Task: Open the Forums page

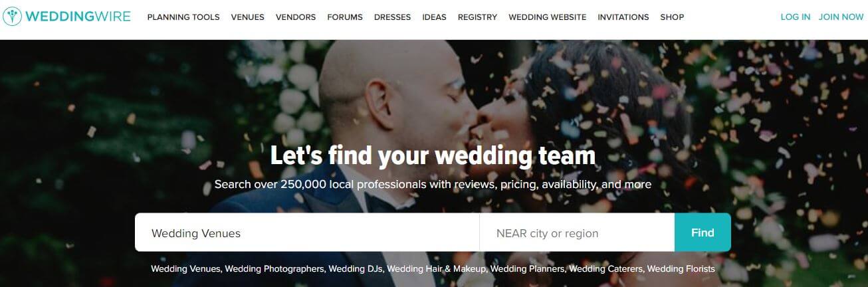Action: [x=345, y=17]
